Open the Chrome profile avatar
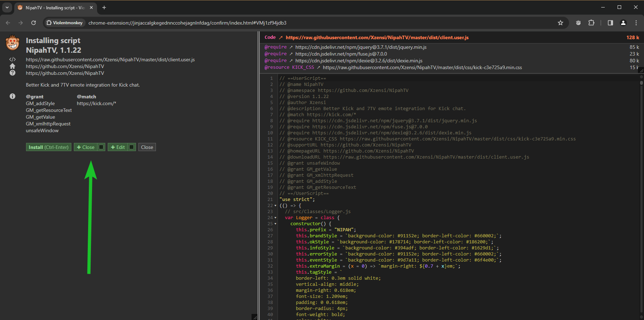The height and width of the screenshot is (320, 644). tap(623, 23)
